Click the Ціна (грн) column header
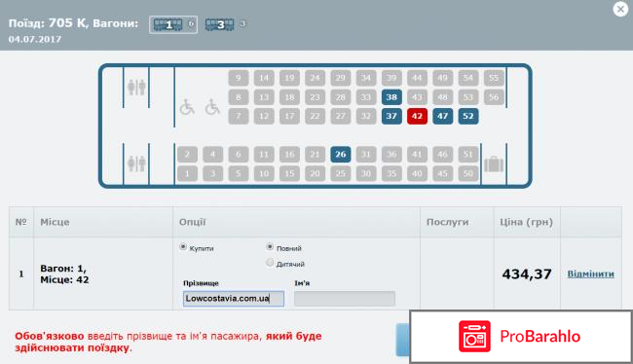Screen dimensions: 633x364 pos(527,222)
